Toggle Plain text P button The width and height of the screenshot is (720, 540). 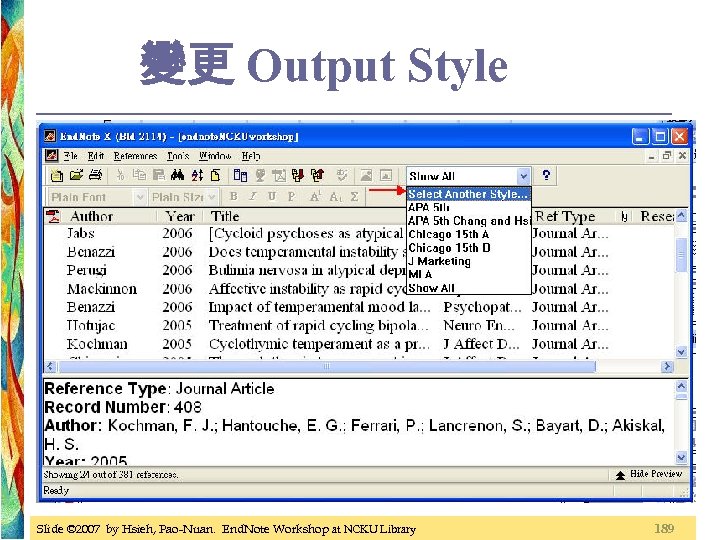tap(291, 197)
